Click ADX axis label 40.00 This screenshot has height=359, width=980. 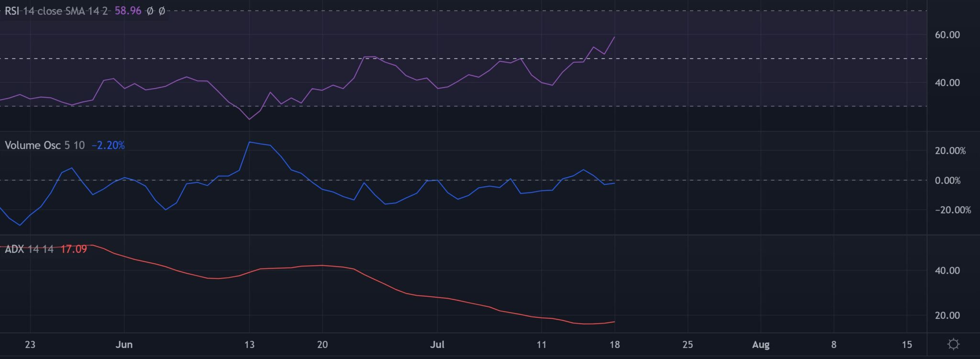coord(947,270)
